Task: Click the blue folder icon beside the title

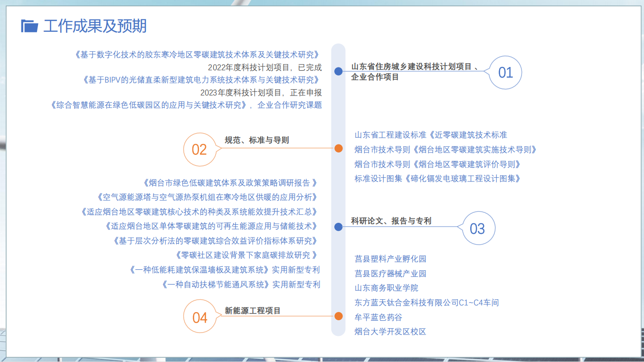Action: pos(29,26)
